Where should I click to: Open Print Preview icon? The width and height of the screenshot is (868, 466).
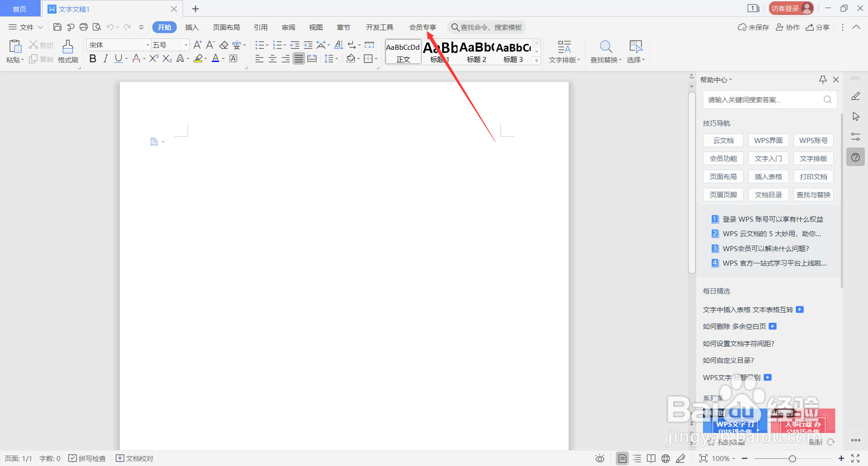97,27
